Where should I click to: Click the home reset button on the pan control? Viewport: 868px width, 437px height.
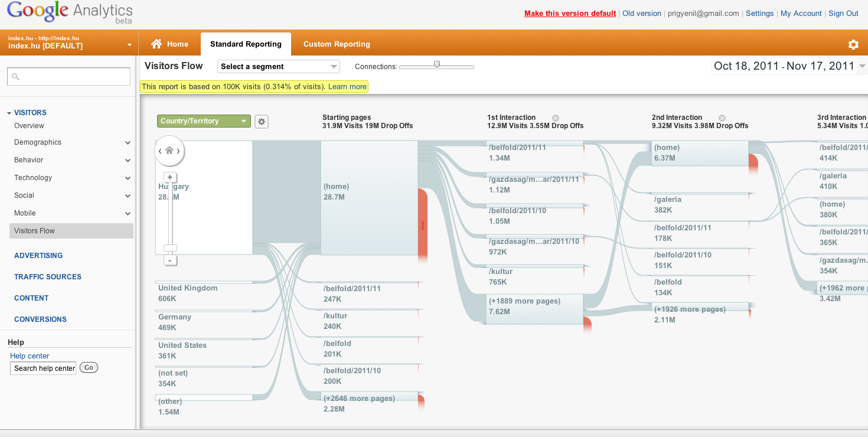click(x=169, y=151)
